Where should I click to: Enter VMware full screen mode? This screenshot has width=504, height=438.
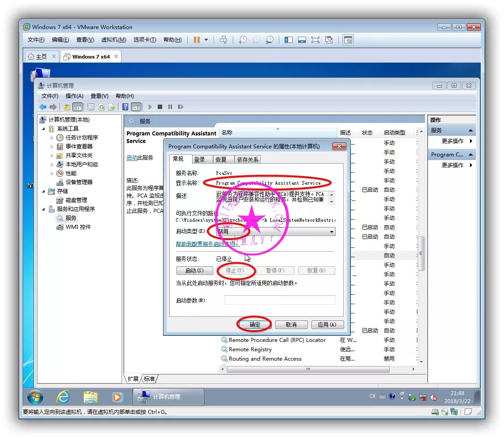pos(315,40)
